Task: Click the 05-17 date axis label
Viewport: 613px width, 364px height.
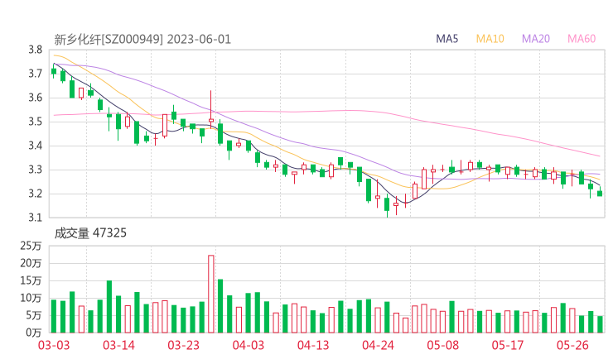Action: (x=508, y=345)
